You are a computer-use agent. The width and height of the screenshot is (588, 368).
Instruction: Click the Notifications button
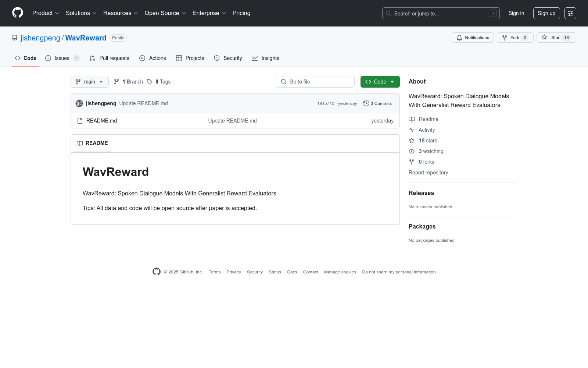[x=473, y=38]
